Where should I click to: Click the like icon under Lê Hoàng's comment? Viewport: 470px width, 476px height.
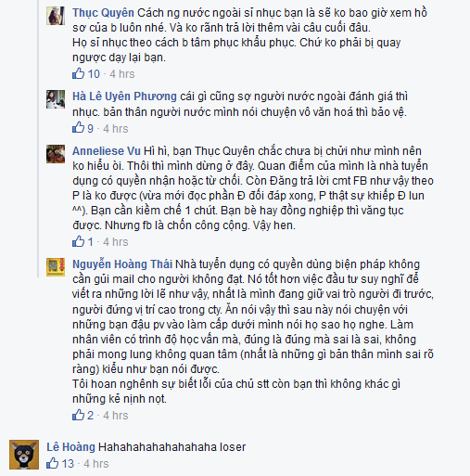[52, 463]
